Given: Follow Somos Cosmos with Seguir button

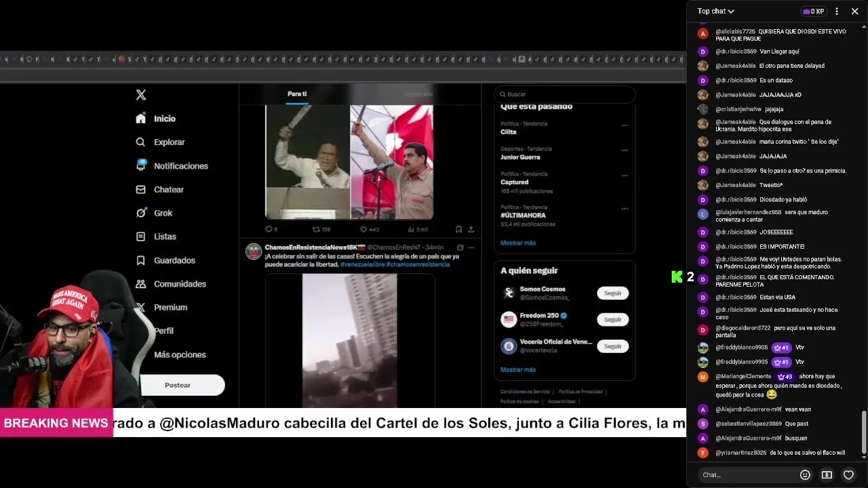Looking at the screenshot, I should (x=612, y=293).
